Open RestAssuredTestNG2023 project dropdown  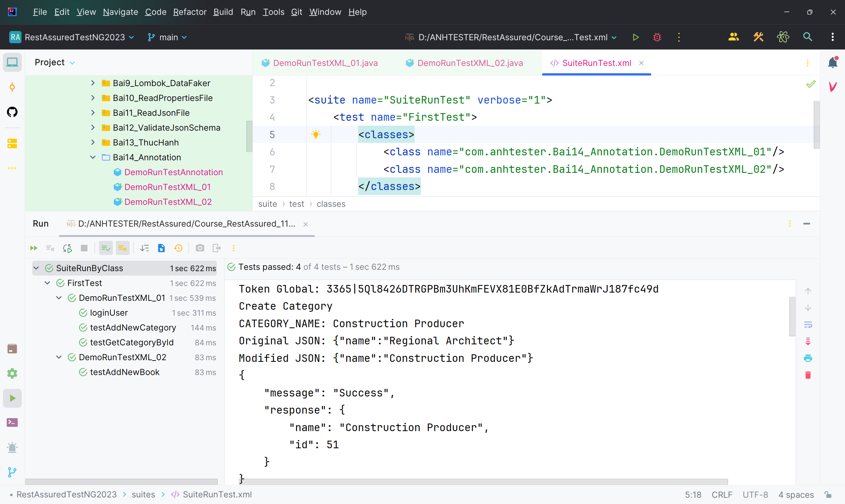point(72,37)
